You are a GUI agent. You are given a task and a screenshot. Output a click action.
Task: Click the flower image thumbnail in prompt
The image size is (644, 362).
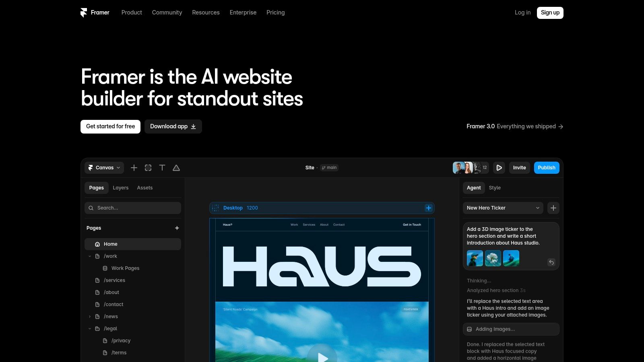pyautogui.click(x=493, y=258)
